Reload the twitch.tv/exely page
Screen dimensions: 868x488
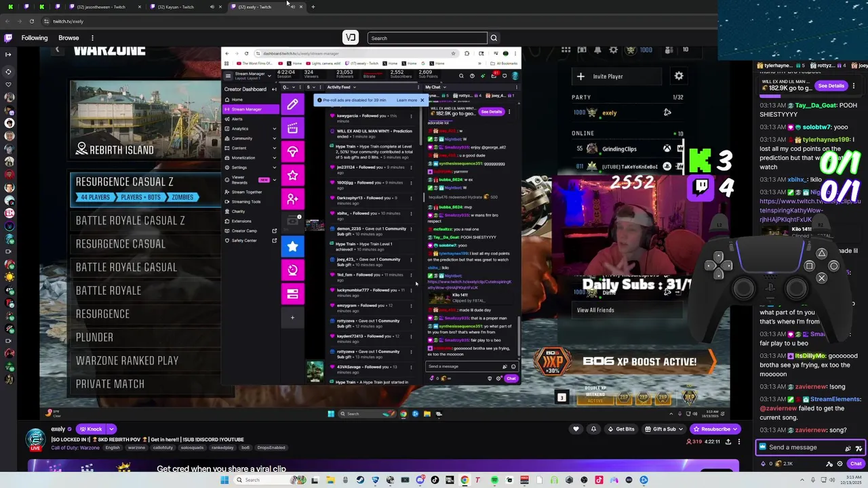pos(31,21)
